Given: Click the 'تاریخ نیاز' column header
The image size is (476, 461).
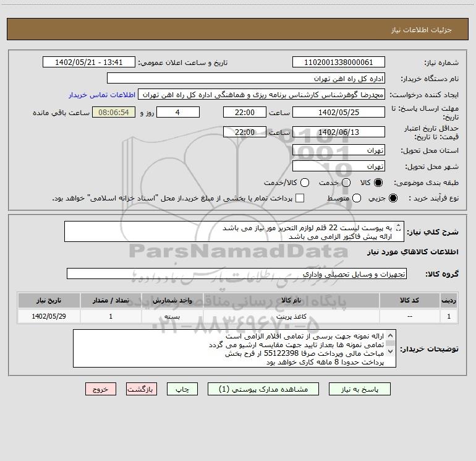Looking at the screenshot, I should point(49,300).
